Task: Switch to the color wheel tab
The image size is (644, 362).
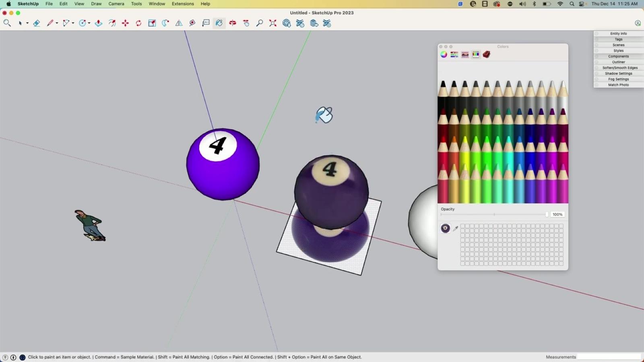Action: point(444,55)
